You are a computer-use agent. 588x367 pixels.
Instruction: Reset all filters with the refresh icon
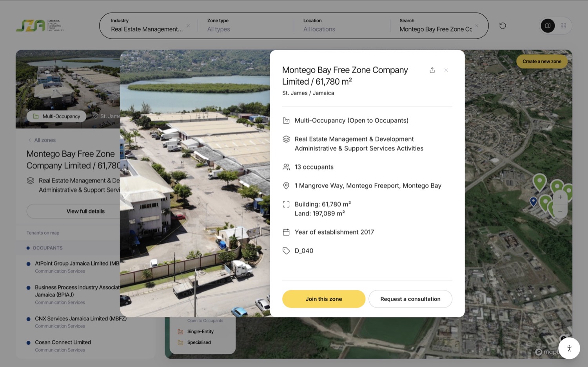(503, 26)
